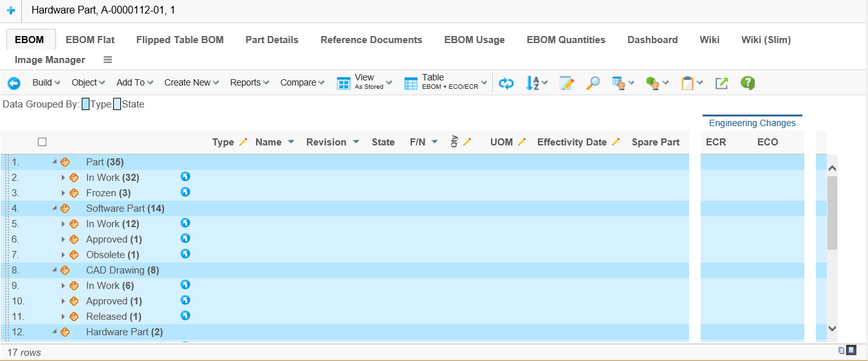
Task: Tick the select-all checkbox in table header
Action: coord(42,142)
